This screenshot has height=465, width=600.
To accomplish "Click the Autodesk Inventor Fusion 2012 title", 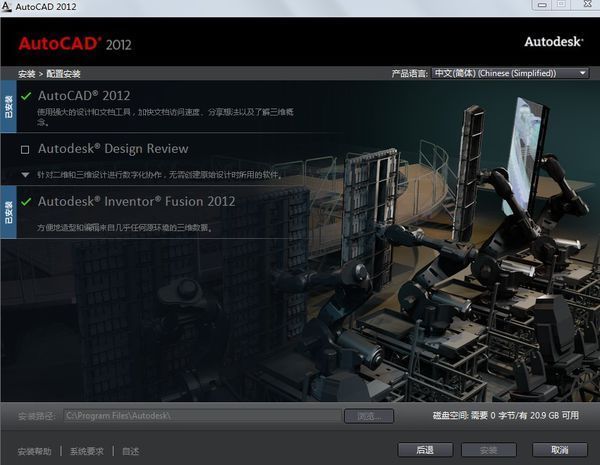I will pos(137,201).
